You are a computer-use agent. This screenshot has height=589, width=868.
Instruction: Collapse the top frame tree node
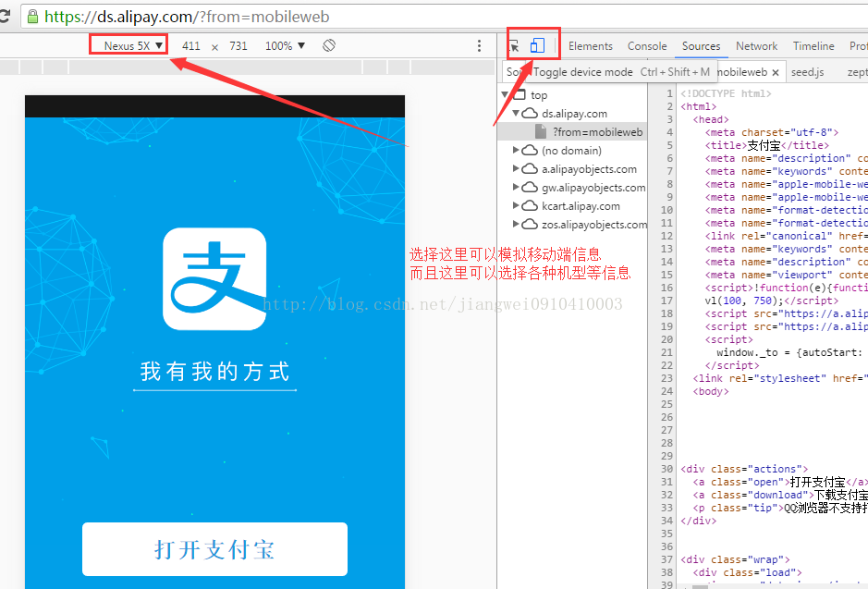(505, 94)
